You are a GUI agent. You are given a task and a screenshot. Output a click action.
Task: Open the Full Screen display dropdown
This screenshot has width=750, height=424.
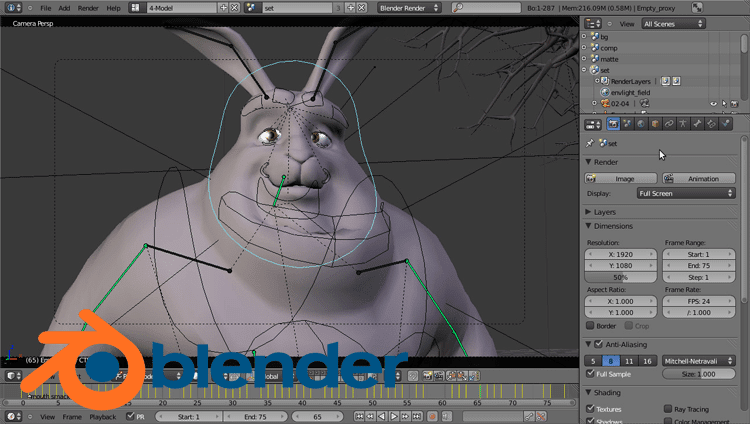pos(686,193)
